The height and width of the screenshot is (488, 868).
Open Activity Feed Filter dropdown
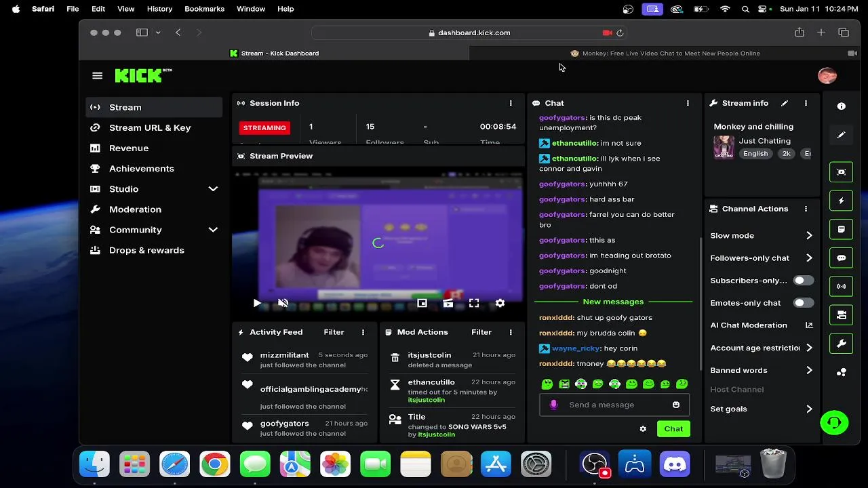[x=334, y=332]
